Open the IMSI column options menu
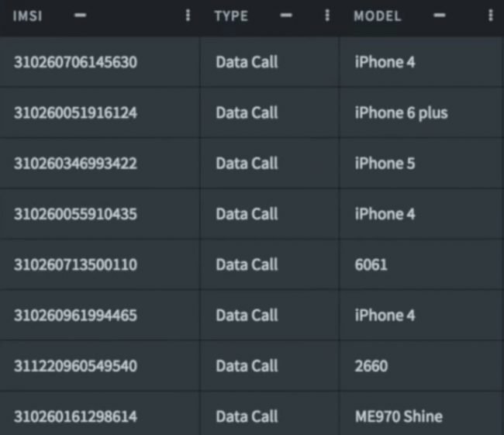This screenshot has width=504, height=435. (188, 16)
